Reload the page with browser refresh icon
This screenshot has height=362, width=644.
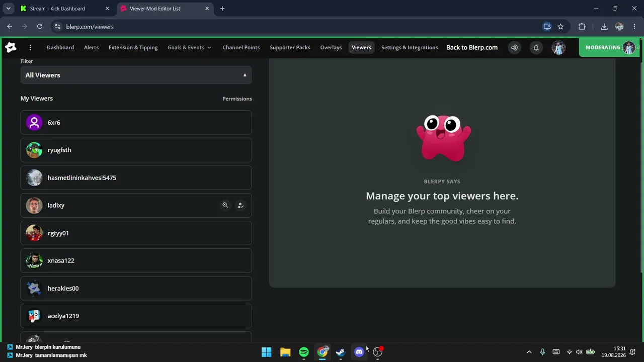point(40,27)
